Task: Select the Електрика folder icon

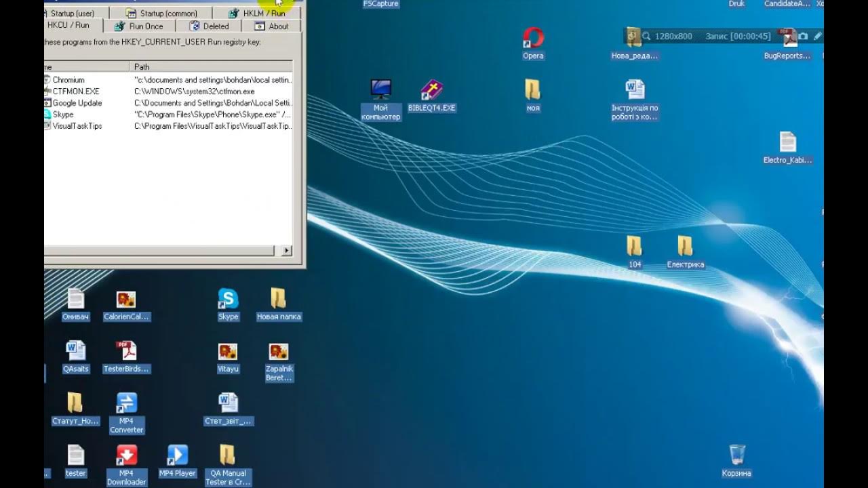Action: point(686,252)
